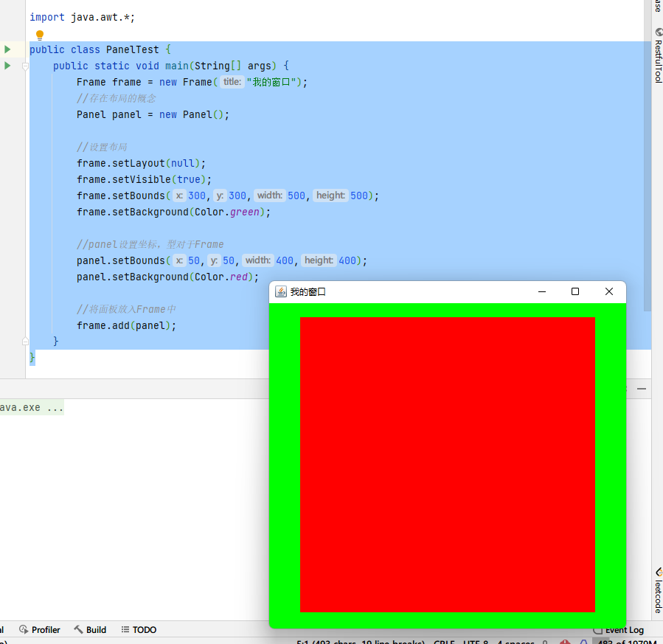
Task: Click the Java icon in 我的窗口 title bar
Action: [280, 291]
